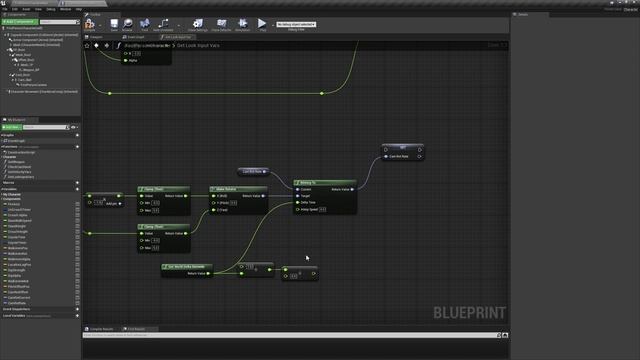The image size is (640, 360).
Task: Click the Add New button in My Blueprint
Action: click(x=11, y=127)
